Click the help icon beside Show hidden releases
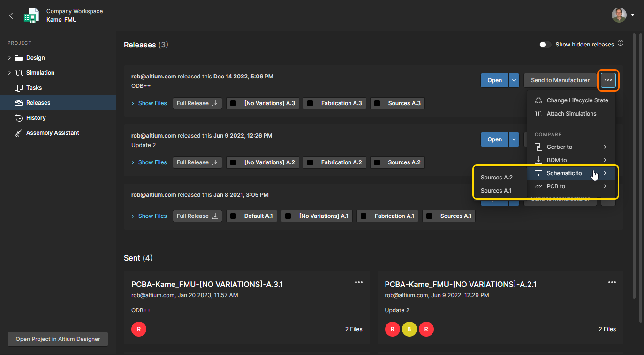644x355 pixels. (621, 43)
